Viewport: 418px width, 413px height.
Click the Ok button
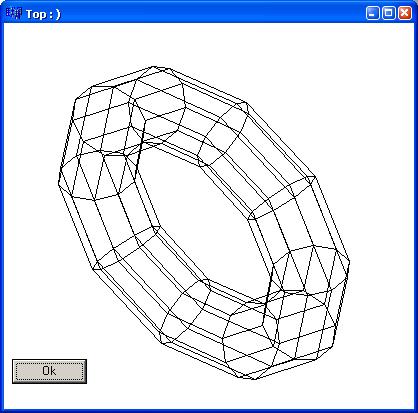[49, 371]
